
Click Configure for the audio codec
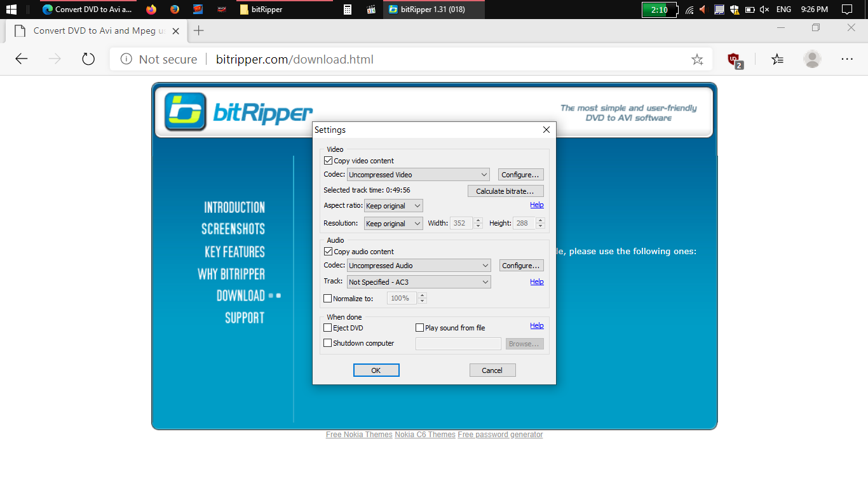[x=520, y=266]
